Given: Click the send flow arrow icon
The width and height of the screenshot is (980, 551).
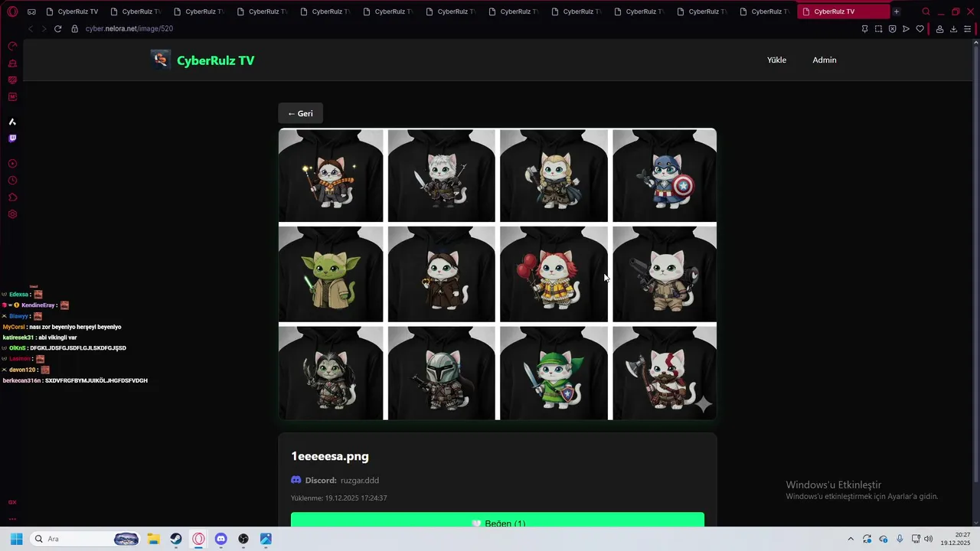Looking at the screenshot, I should [x=906, y=29].
